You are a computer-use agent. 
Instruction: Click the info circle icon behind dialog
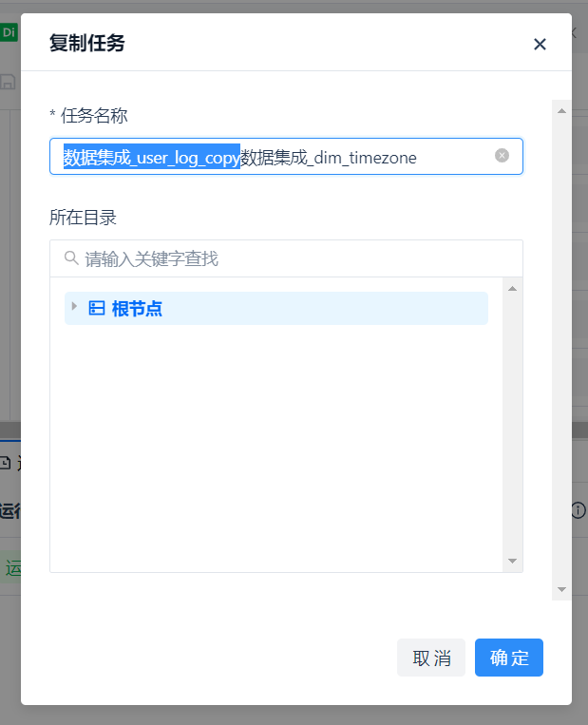pos(579,510)
